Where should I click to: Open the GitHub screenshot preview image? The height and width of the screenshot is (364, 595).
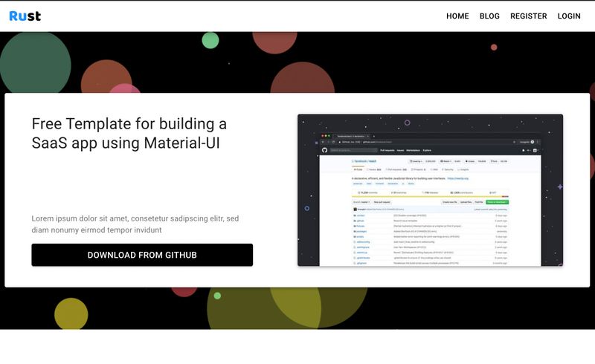tap(431, 190)
